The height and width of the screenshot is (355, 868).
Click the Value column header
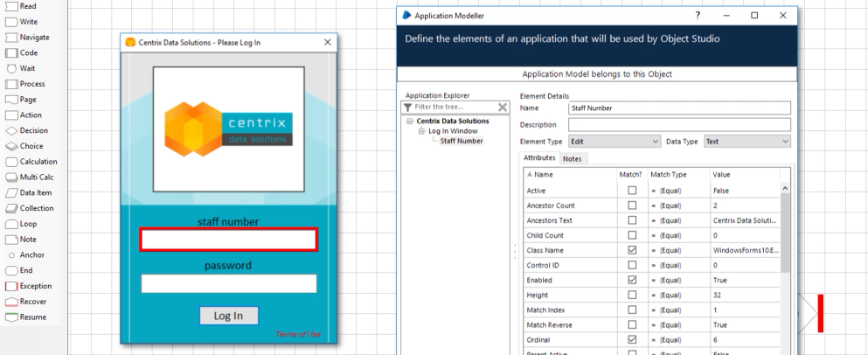745,175
